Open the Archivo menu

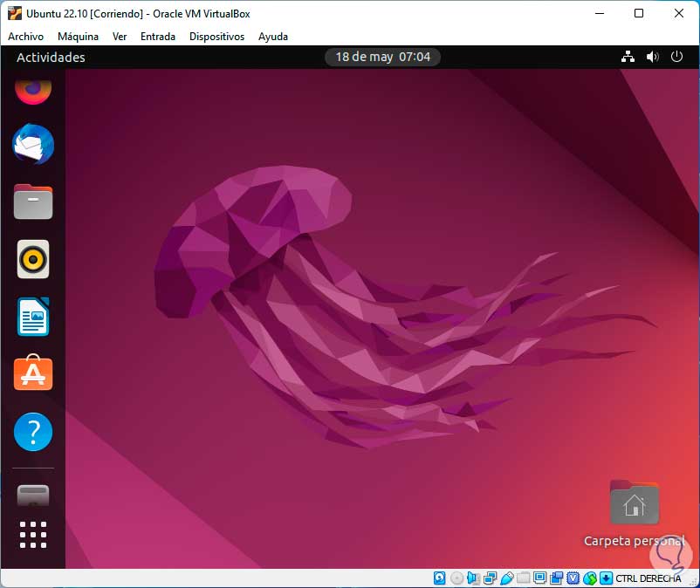[25, 37]
